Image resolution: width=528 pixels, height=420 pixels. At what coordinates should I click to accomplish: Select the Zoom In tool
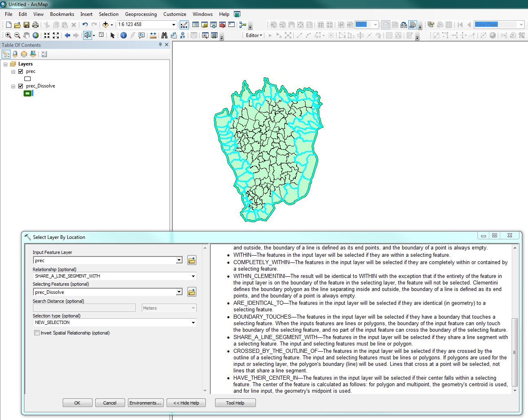(8, 35)
